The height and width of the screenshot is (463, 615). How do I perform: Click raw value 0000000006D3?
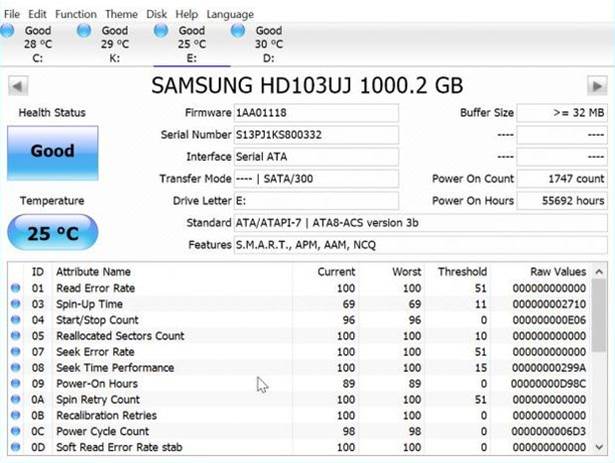(x=548, y=431)
